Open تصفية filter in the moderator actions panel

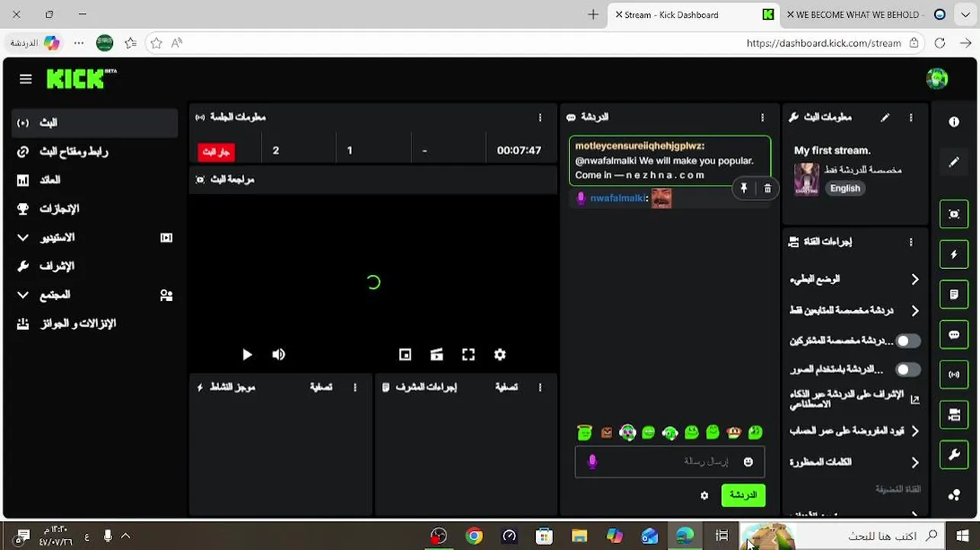coord(506,387)
